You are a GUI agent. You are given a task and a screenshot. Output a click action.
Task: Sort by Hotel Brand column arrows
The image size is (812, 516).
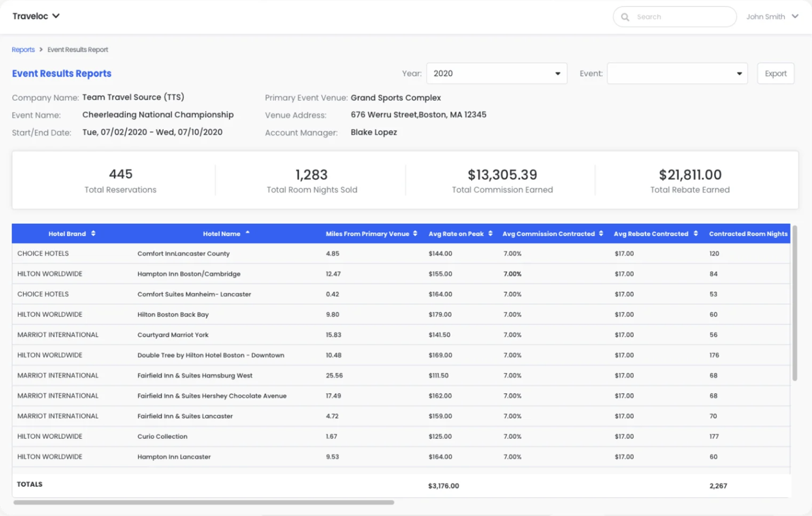click(x=93, y=233)
